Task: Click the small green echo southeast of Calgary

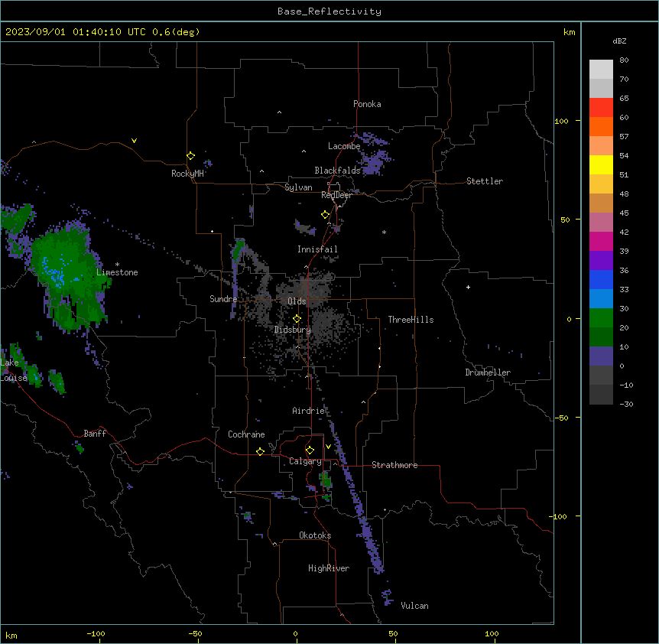Action: tap(325, 480)
